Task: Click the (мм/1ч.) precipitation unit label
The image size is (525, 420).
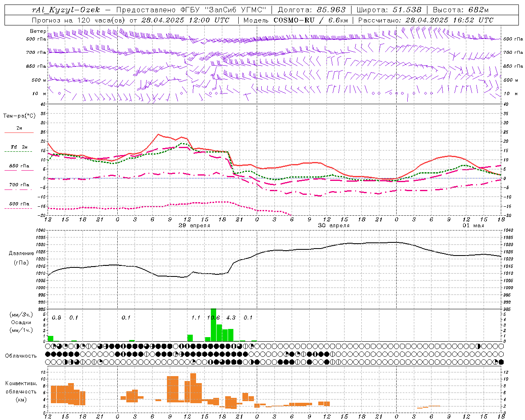Action: (21, 330)
